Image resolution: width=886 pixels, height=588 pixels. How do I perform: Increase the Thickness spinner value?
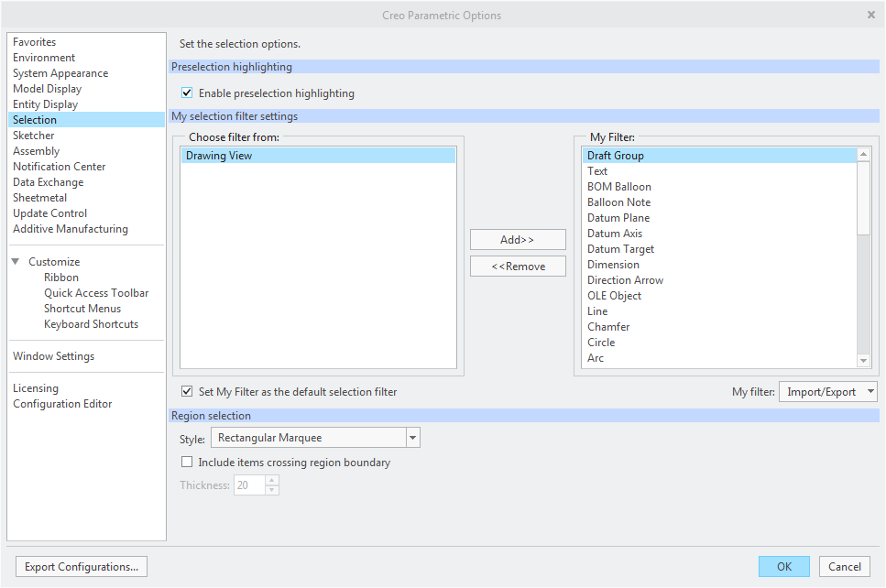[272, 480]
